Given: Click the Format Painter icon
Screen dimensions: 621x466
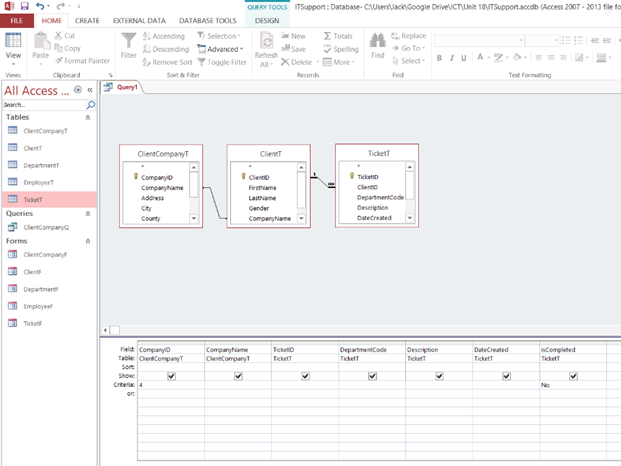Looking at the screenshot, I should pos(59,61).
